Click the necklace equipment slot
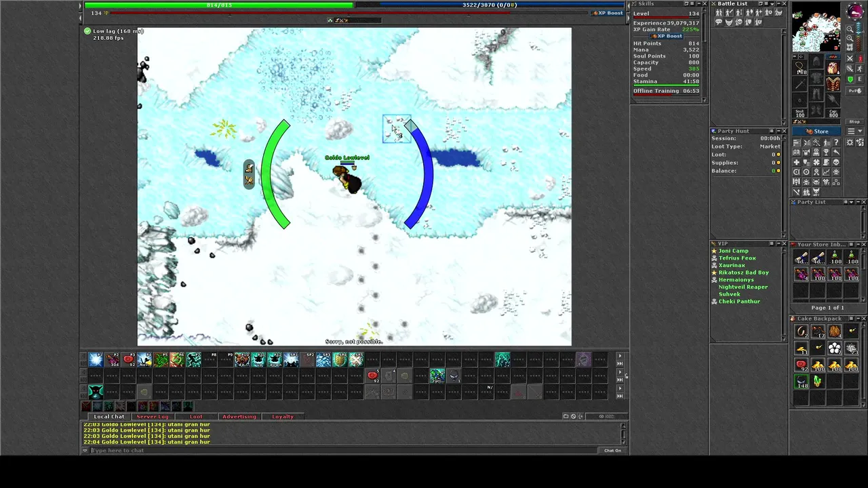The height and width of the screenshot is (488, 868). [800, 68]
